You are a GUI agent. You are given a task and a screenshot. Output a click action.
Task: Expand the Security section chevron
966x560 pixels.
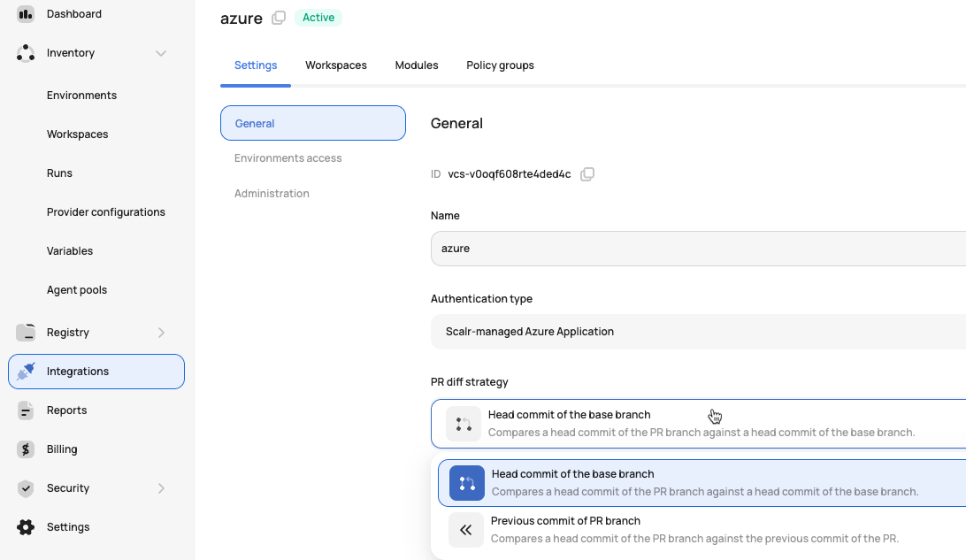tap(161, 488)
